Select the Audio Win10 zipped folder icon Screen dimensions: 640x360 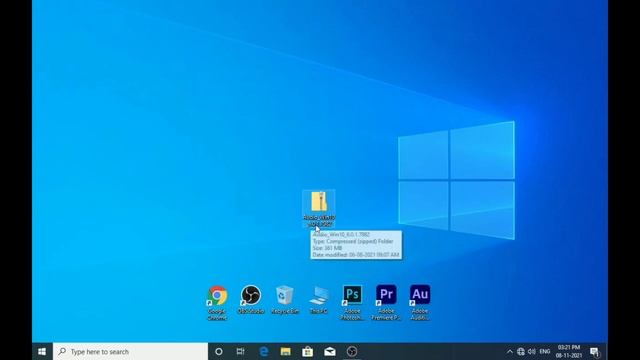[319, 209]
